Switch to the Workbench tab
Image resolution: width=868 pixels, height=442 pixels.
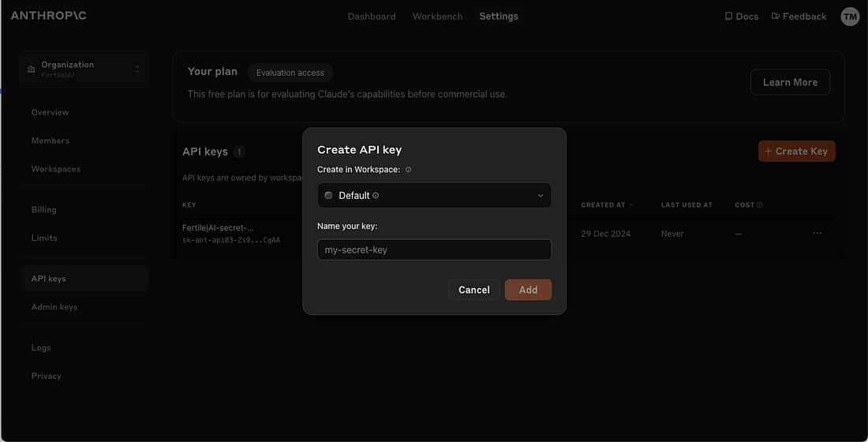(x=437, y=17)
